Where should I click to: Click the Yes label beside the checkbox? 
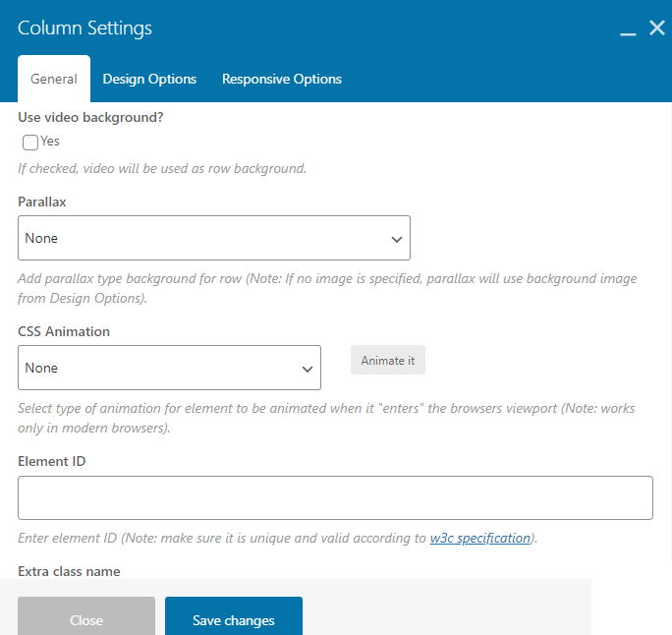pyautogui.click(x=50, y=142)
